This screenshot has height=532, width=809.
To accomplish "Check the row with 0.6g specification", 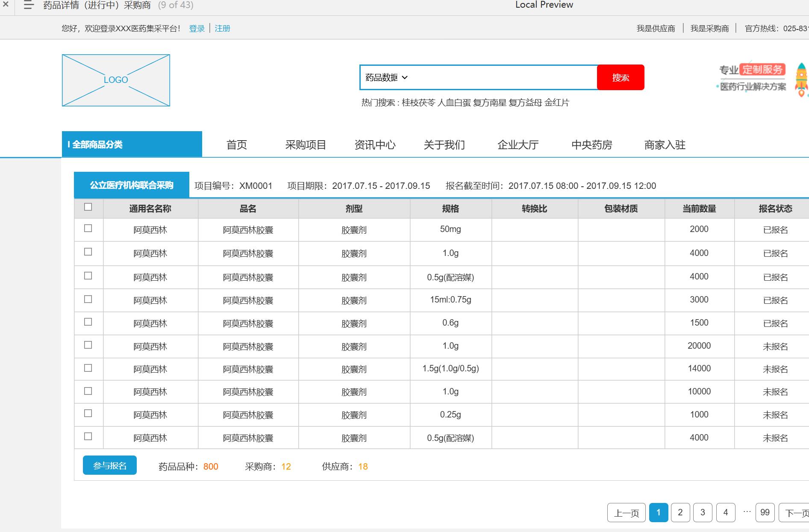I will tap(88, 322).
